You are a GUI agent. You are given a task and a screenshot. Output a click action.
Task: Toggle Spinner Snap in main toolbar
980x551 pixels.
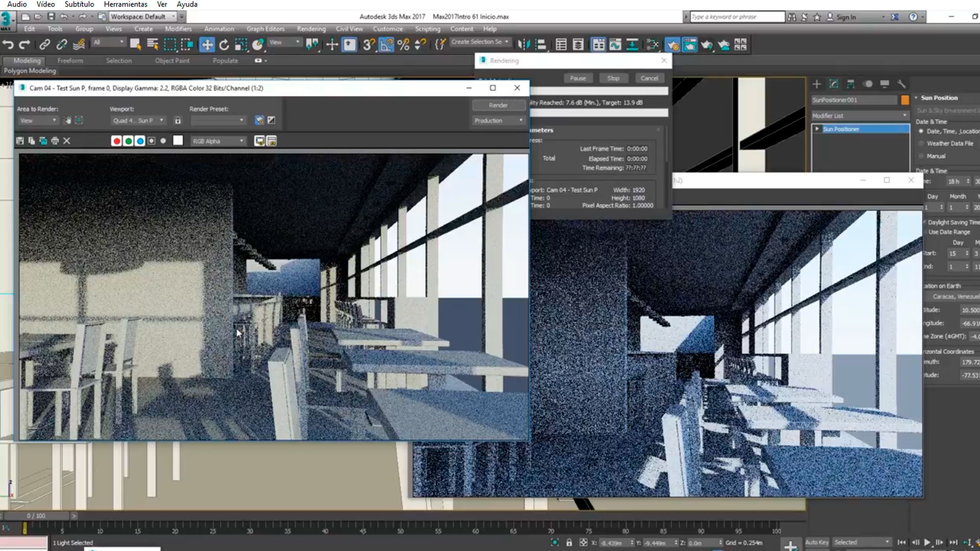pyautogui.click(x=421, y=45)
